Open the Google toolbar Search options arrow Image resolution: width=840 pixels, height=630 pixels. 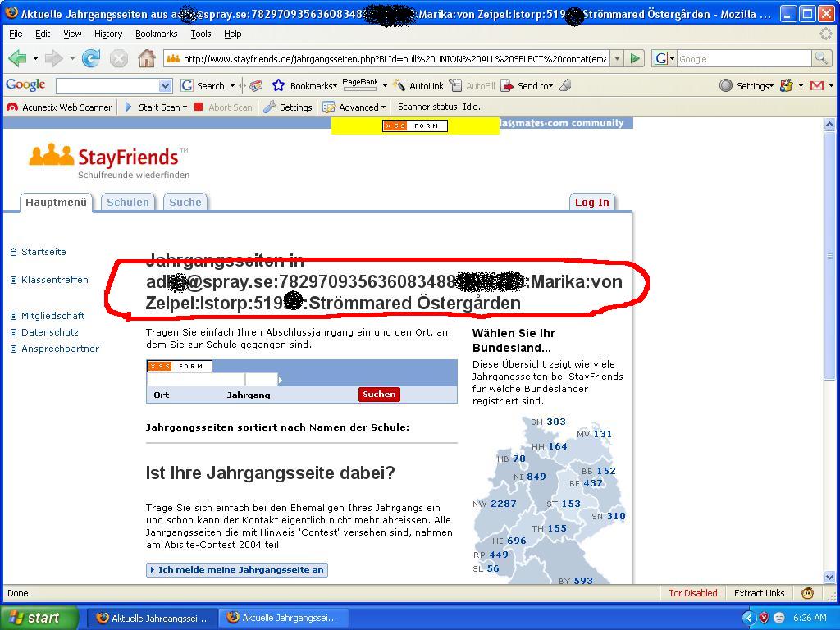(x=232, y=85)
